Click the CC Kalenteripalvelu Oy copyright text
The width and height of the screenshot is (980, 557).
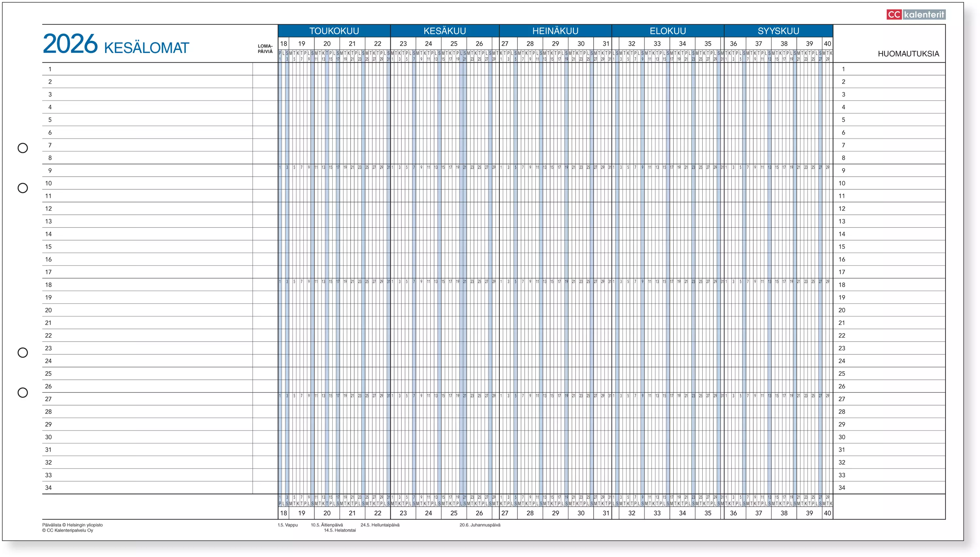coord(68,530)
